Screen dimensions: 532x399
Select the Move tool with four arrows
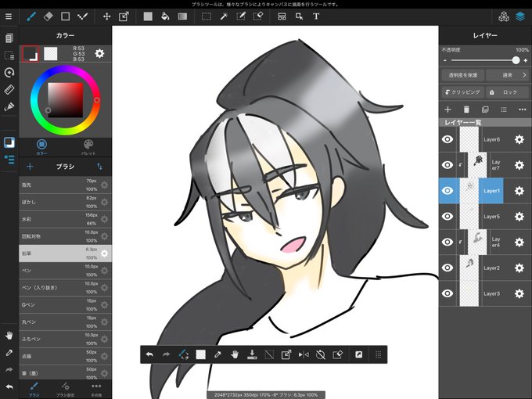(107, 16)
